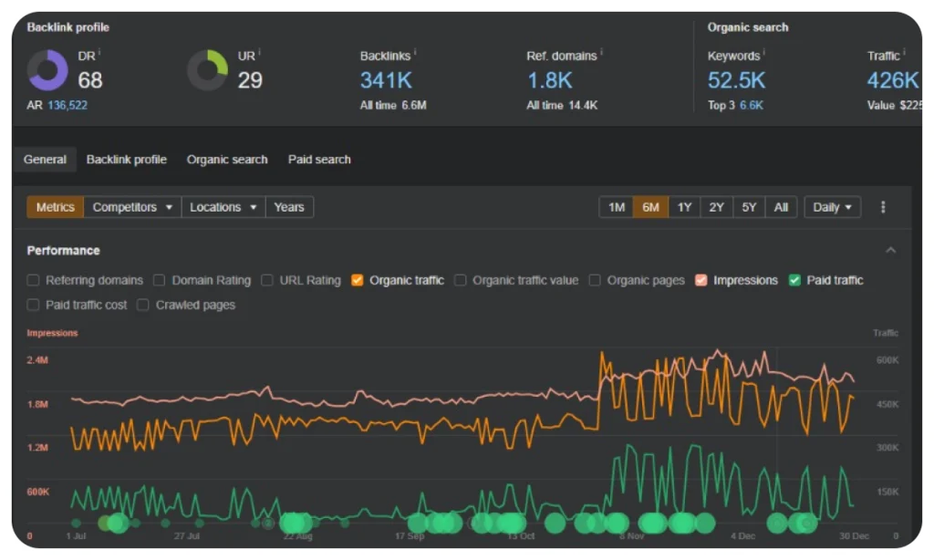Viewport: 934px width, 560px height.
Task: Collapse the Performance section chevron
Action: 891,251
